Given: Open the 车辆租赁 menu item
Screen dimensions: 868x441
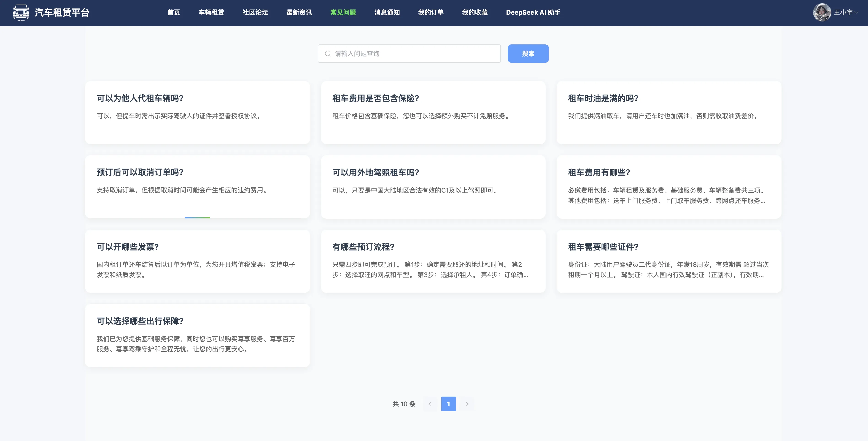Looking at the screenshot, I should [x=211, y=12].
